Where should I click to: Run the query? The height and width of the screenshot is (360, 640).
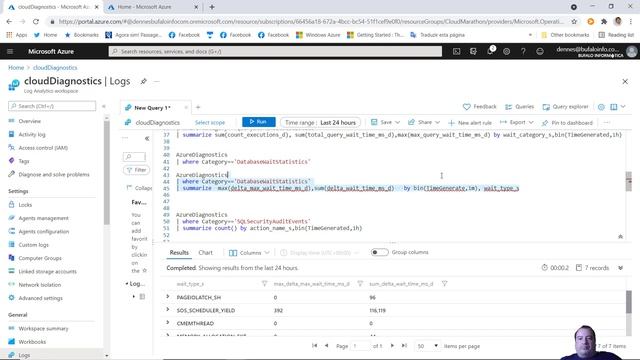(259, 122)
